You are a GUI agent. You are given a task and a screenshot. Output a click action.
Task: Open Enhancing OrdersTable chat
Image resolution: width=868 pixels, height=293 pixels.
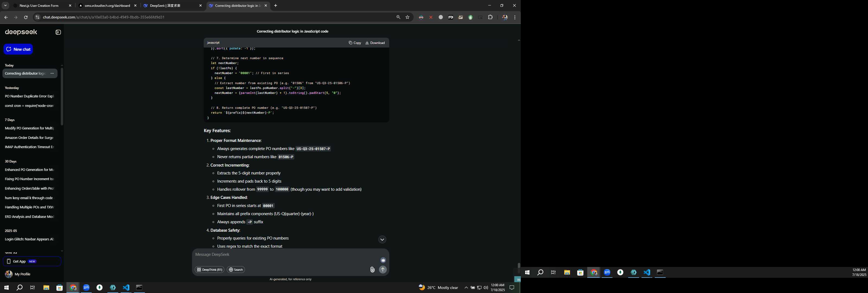(x=30, y=189)
